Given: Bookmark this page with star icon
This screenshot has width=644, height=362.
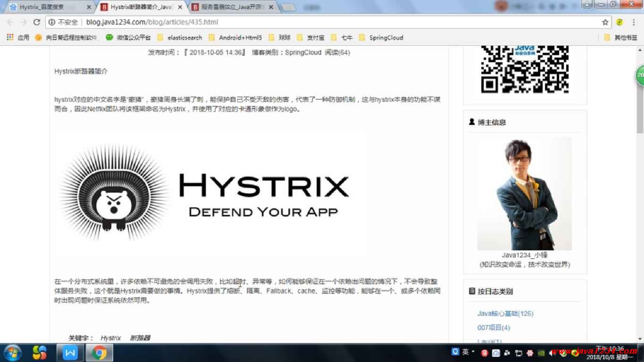Looking at the screenshot, I should [x=605, y=22].
